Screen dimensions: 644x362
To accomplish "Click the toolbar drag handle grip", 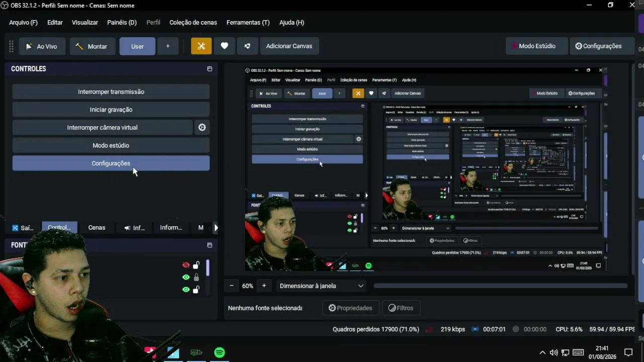I will 11,46.
